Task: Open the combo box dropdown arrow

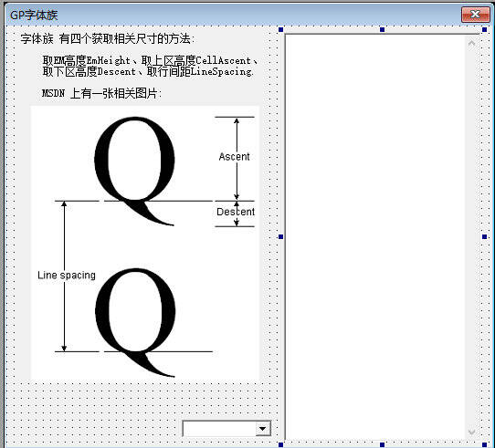Action: [263, 429]
